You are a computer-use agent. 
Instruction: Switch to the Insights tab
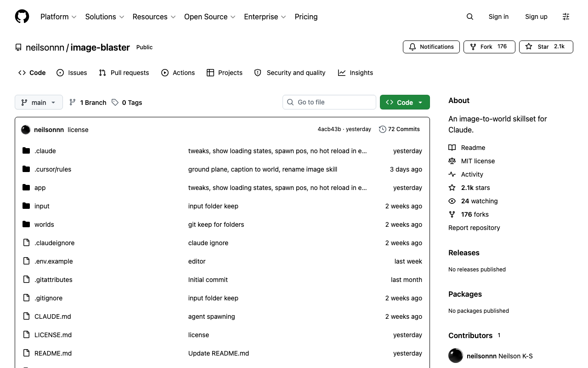point(356,73)
